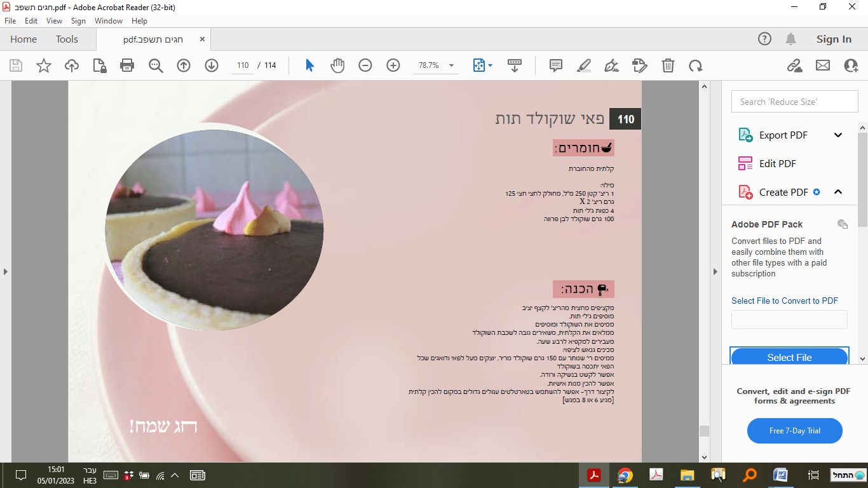The image size is (868, 488).
Task: Click the document scrollbar up arrow
Action: point(704,85)
